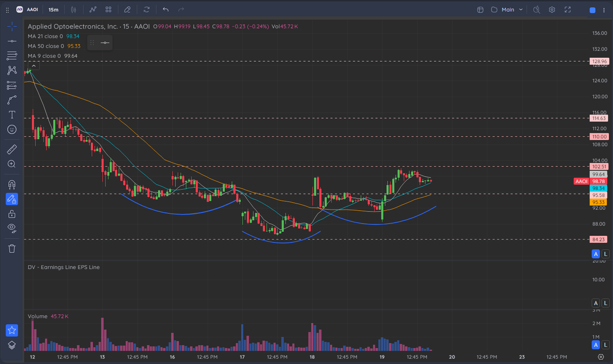Open the indicators menu

click(93, 10)
